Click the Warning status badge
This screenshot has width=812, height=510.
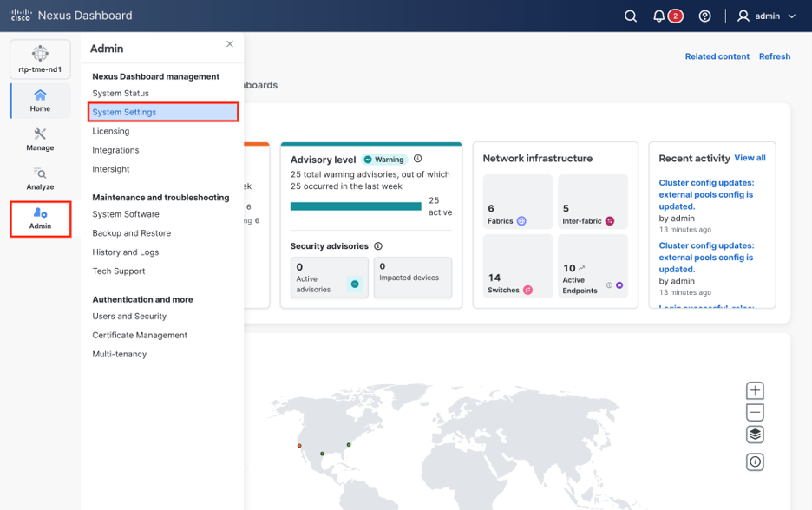(383, 160)
